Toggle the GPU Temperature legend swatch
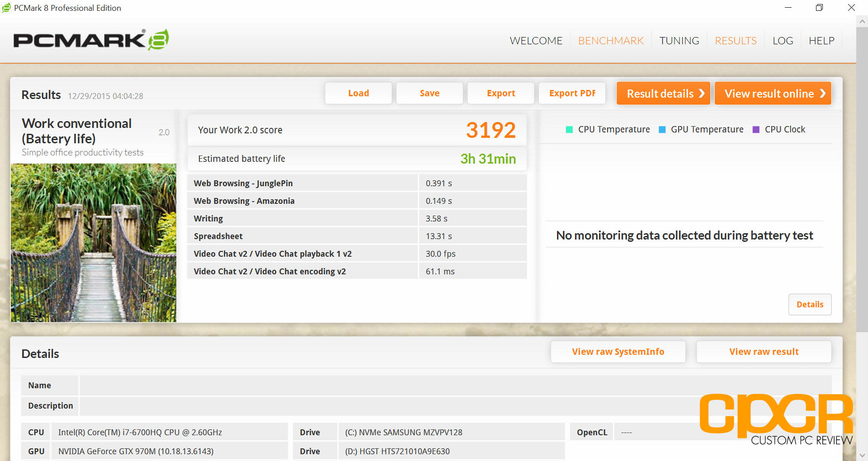 (x=662, y=130)
